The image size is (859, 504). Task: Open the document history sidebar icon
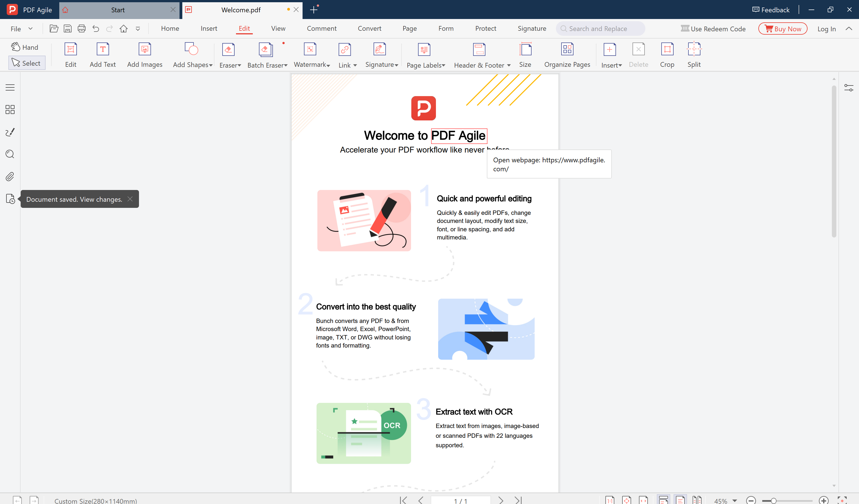click(x=10, y=199)
